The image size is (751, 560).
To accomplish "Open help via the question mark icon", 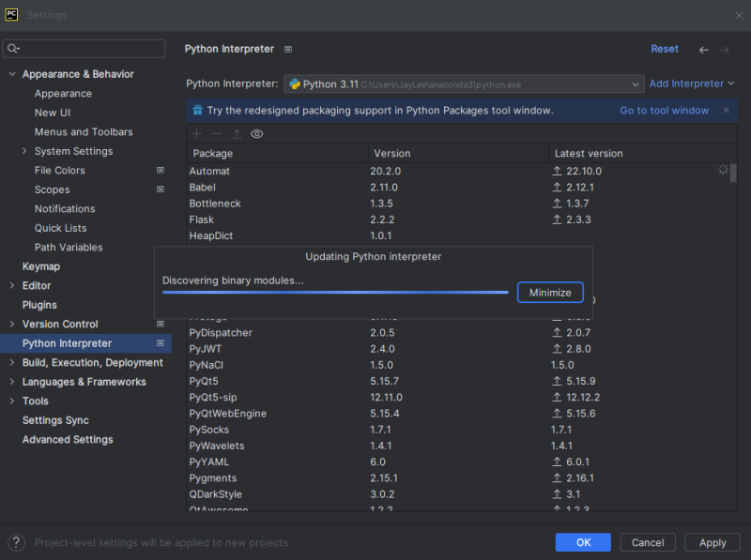I will point(15,541).
